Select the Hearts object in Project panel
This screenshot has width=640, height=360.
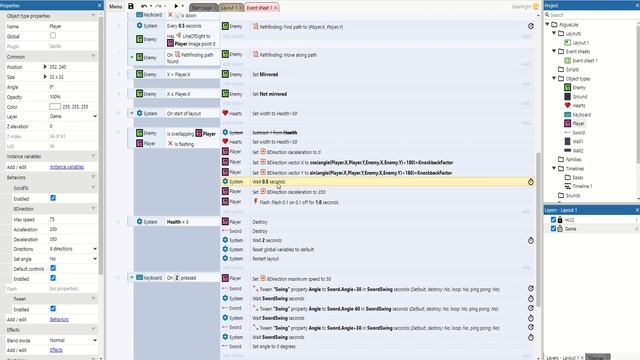pyautogui.click(x=575, y=105)
